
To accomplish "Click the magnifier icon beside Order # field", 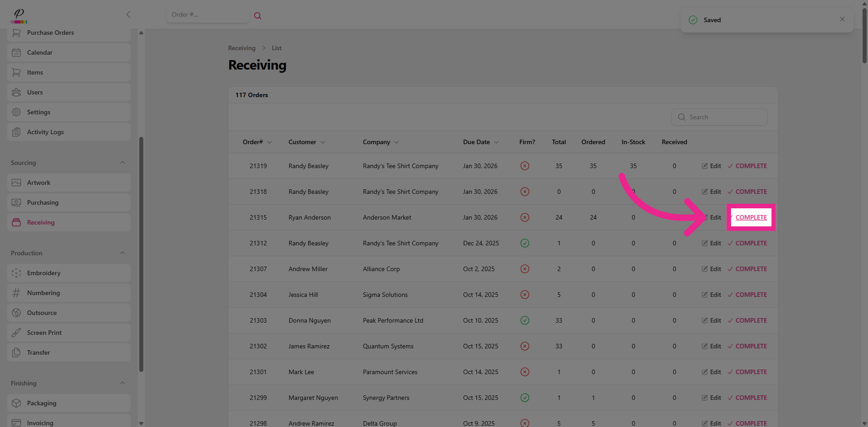I will tap(258, 16).
